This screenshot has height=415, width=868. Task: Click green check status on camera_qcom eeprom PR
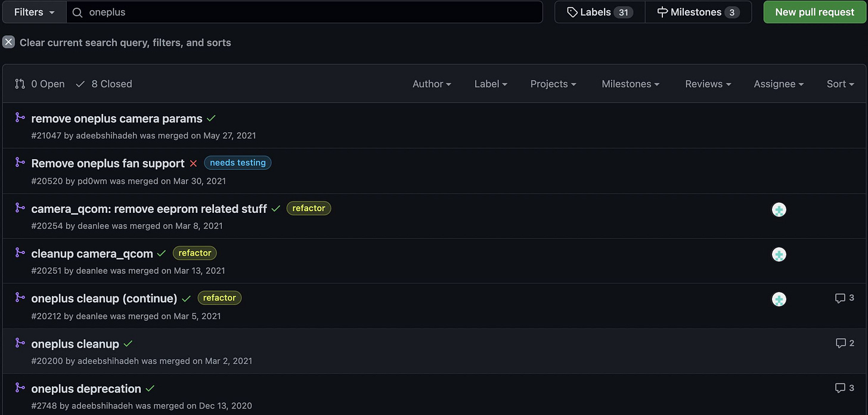coord(275,209)
